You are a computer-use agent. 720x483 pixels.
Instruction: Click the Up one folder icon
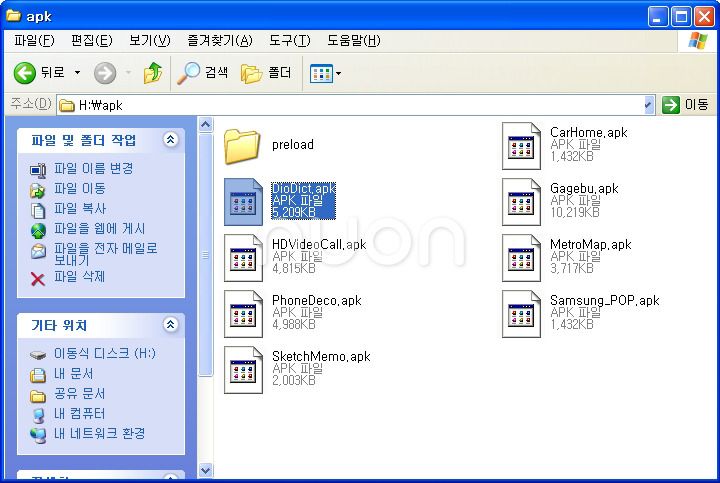click(153, 73)
